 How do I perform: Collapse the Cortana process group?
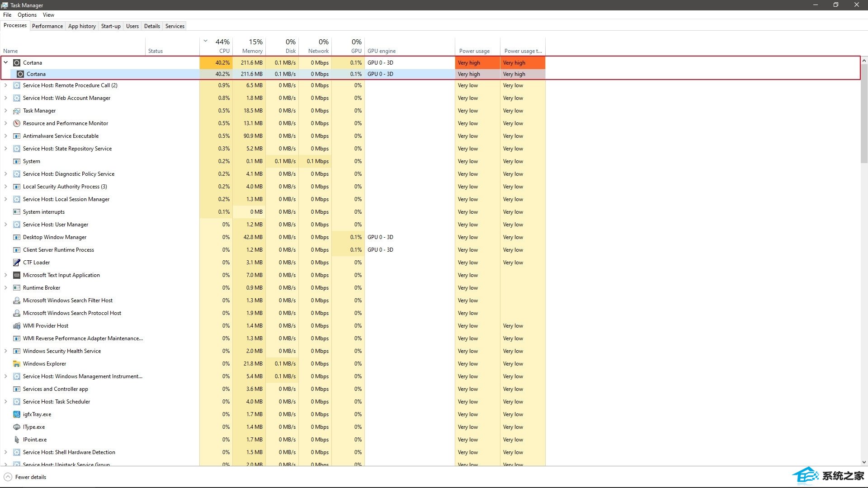pos(6,63)
